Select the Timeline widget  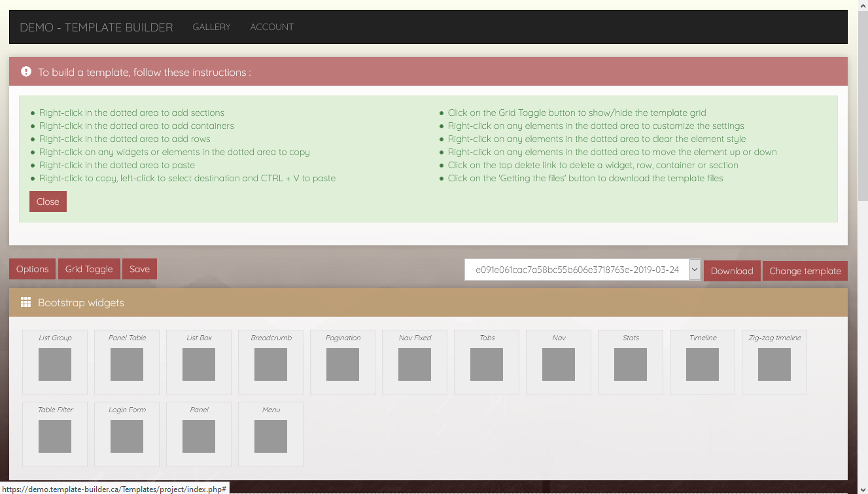click(x=703, y=362)
